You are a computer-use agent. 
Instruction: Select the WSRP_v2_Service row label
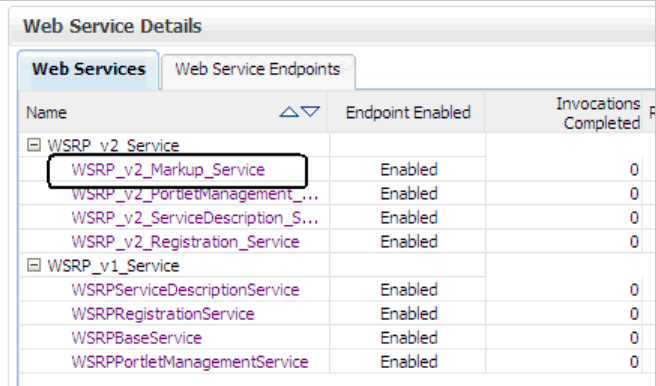pos(113,146)
